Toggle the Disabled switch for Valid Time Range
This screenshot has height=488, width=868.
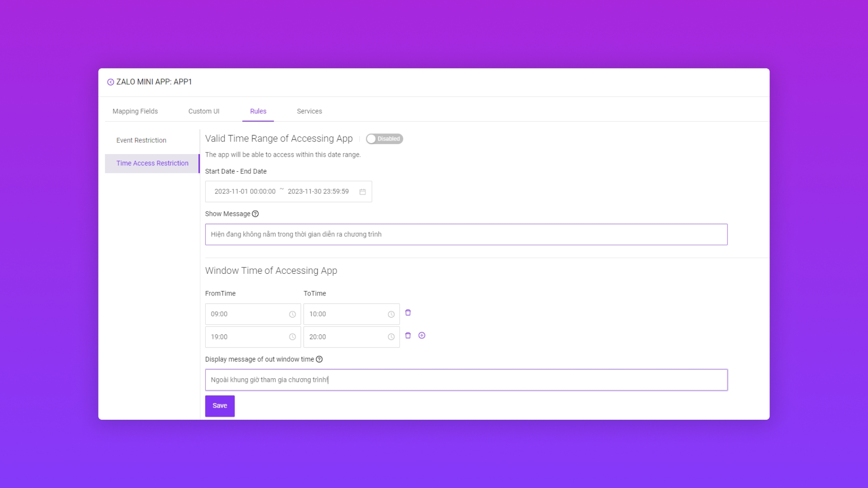click(384, 139)
